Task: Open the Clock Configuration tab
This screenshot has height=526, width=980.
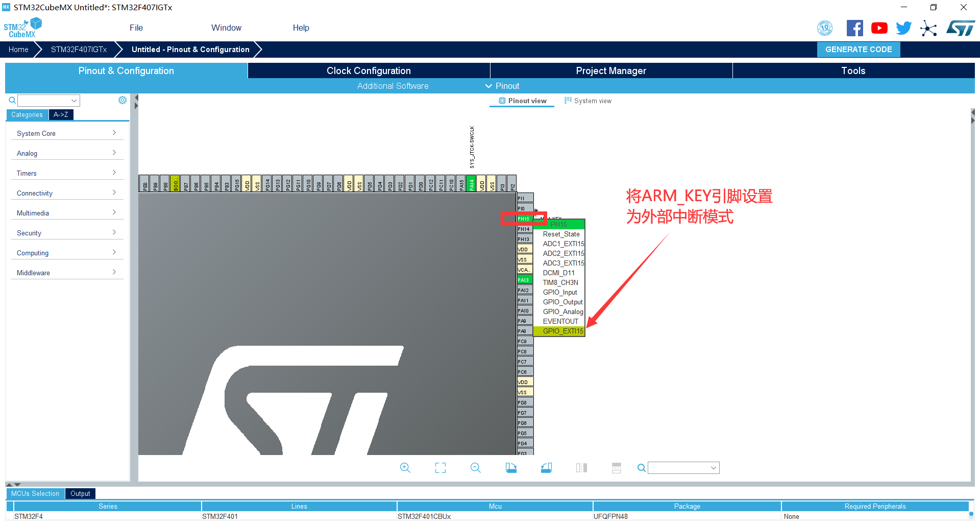Action: tap(369, 71)
